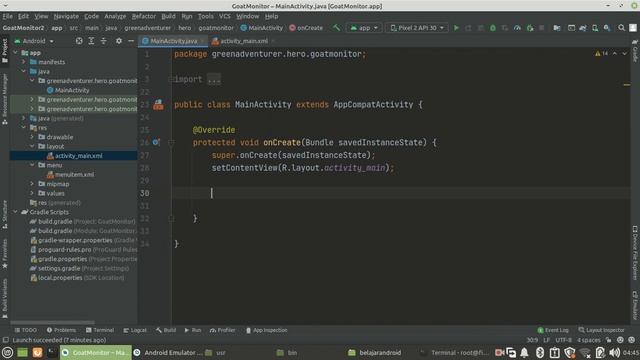Toggle the read-only lock icon in status bar
This screenshot has width=640, height=360.
click(609, 340)
